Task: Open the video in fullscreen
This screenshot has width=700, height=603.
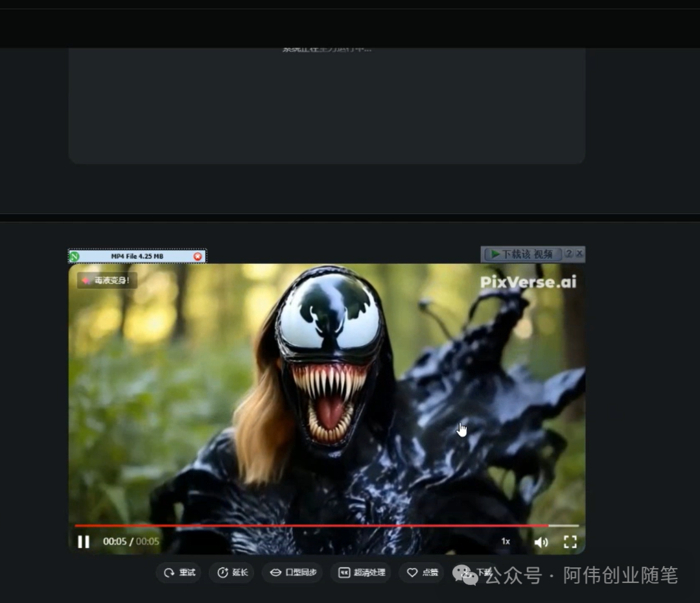Action: 570,542
